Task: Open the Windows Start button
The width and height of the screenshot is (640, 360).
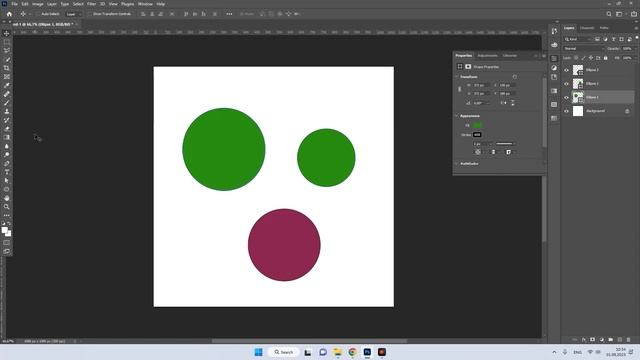Action: (258, 352)
